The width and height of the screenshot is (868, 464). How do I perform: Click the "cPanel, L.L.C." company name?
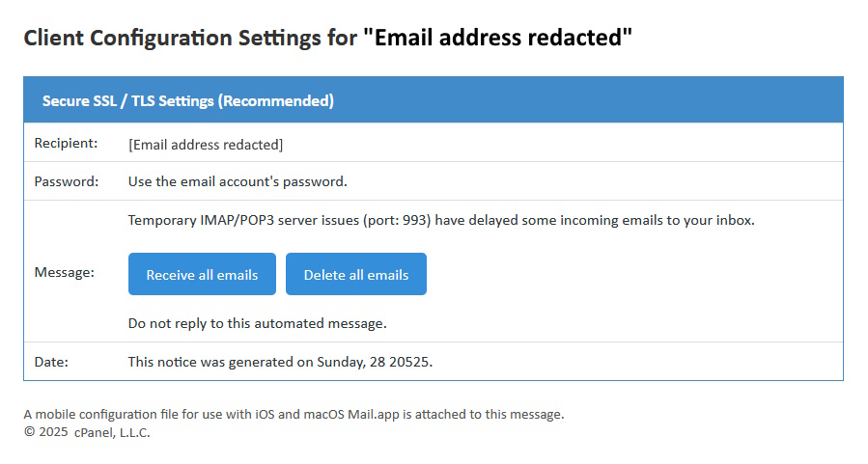pyautogui.click(x=112, y=432)
